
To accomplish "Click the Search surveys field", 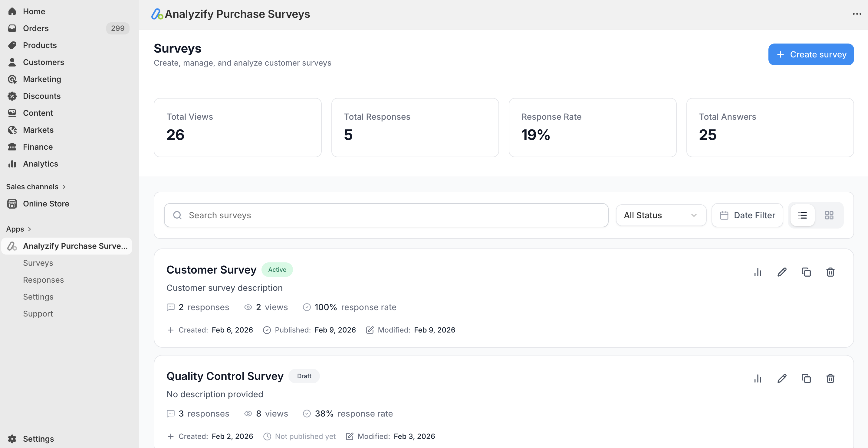I will 386,215.
